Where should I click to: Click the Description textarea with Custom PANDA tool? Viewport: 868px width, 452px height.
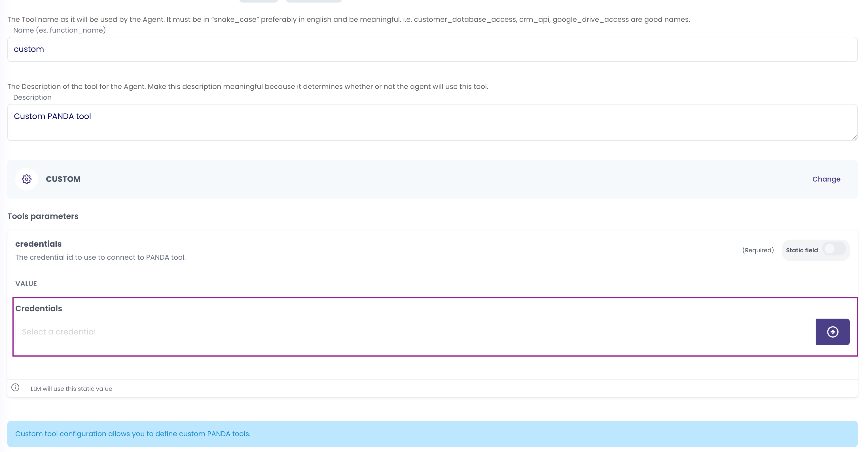432,122
